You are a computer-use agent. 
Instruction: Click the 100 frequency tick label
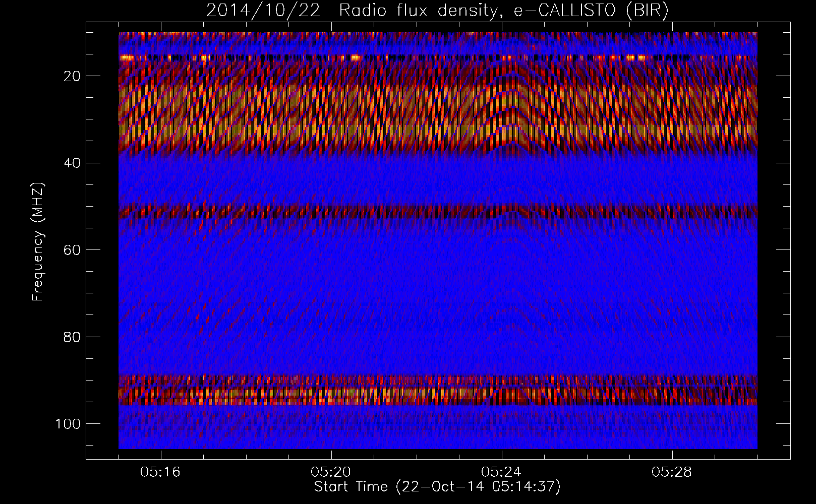(x=68, y=423)
